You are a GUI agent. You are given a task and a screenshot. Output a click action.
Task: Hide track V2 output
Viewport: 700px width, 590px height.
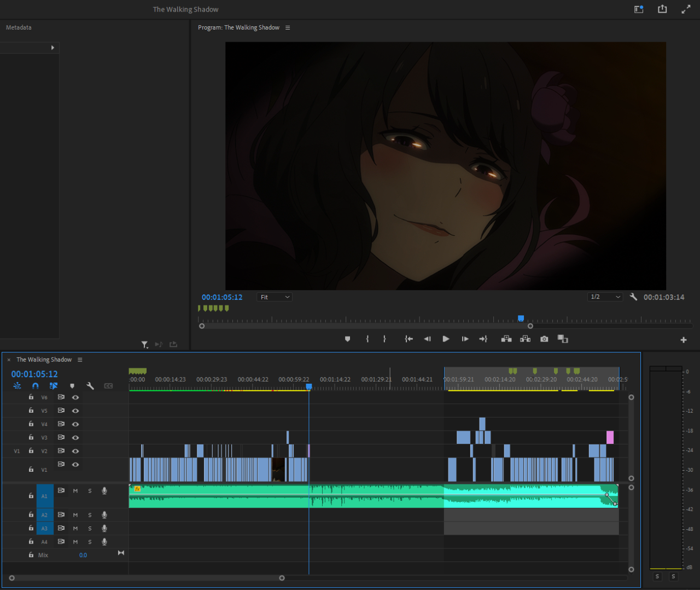(x=75, y=451)
